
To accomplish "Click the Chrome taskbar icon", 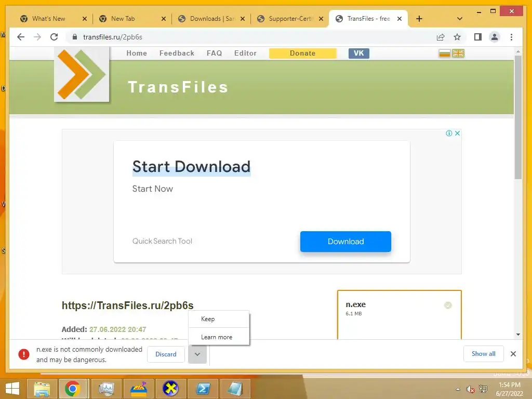I will coord(72,389).
